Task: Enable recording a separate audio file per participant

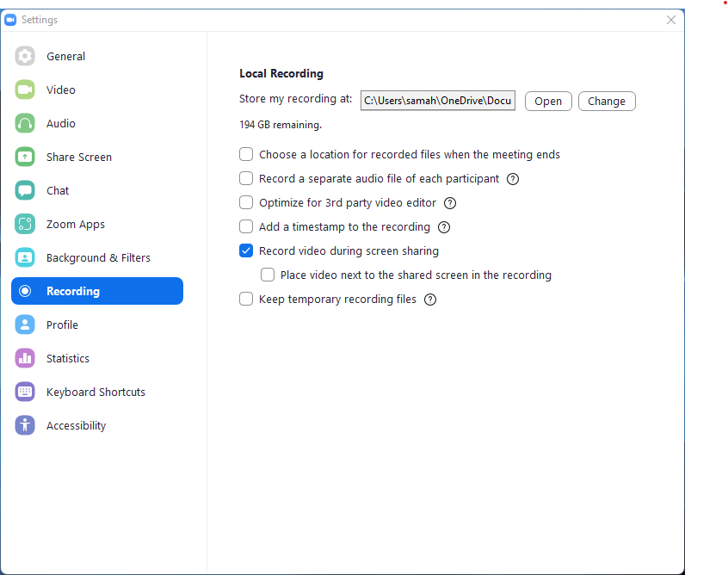Action: pos(246,178)
